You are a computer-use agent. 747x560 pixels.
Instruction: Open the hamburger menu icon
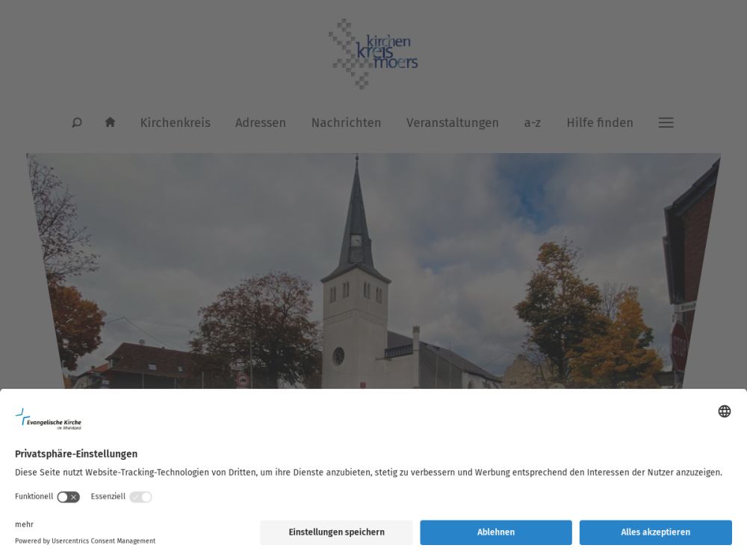pos(666,123)
